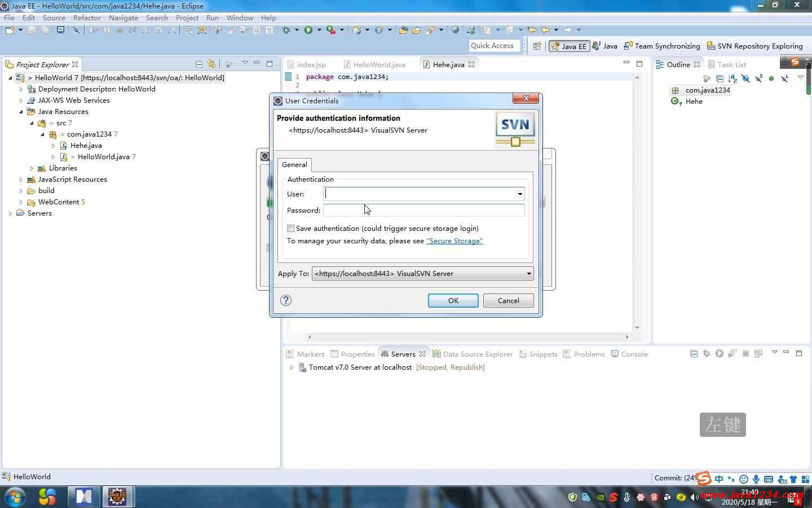Click the Run Last Tool coverage icon
Image resolution: width=812 pixels, height=508 pixels.
tap(331, 30)
